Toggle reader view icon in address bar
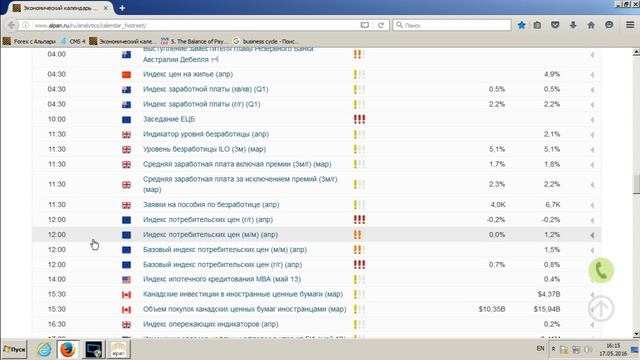Screen dimensions: 640x360 point(364,25)
